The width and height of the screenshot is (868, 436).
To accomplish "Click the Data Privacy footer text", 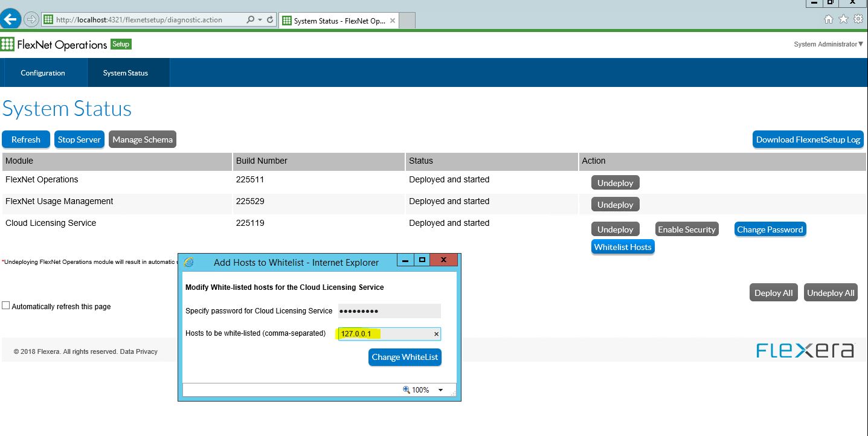I will point(138,351).
